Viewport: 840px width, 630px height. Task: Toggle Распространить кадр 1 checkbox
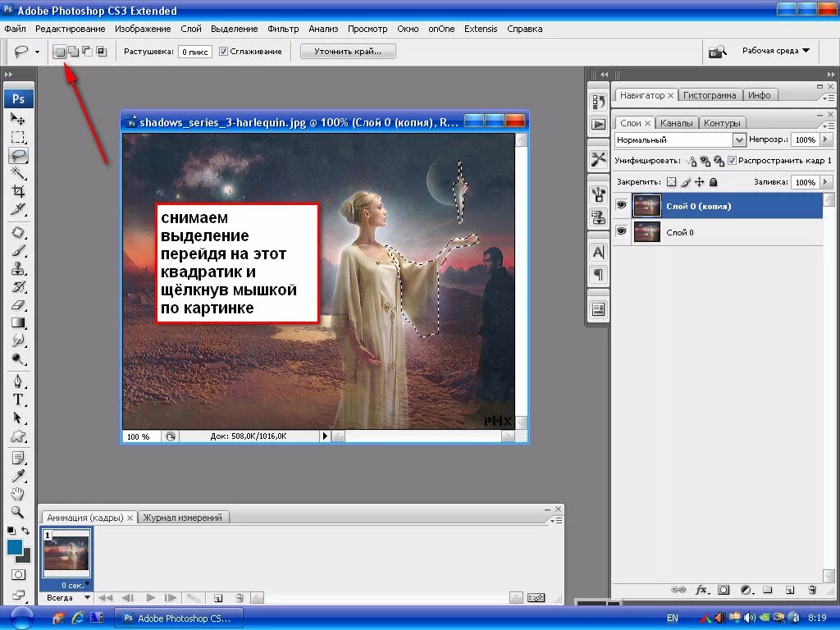(732, 160)
